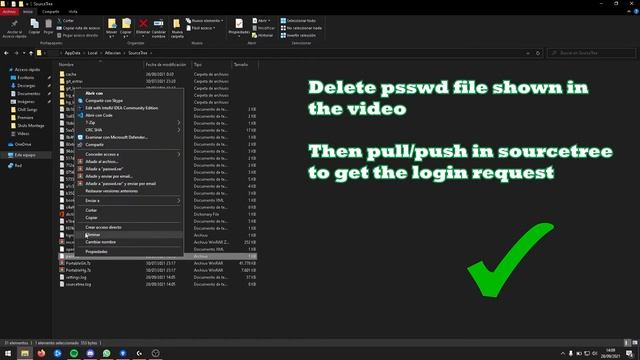Select the cache folder
Image resolution: width=640 pixels, height=360 pixels.
(71, 74)
